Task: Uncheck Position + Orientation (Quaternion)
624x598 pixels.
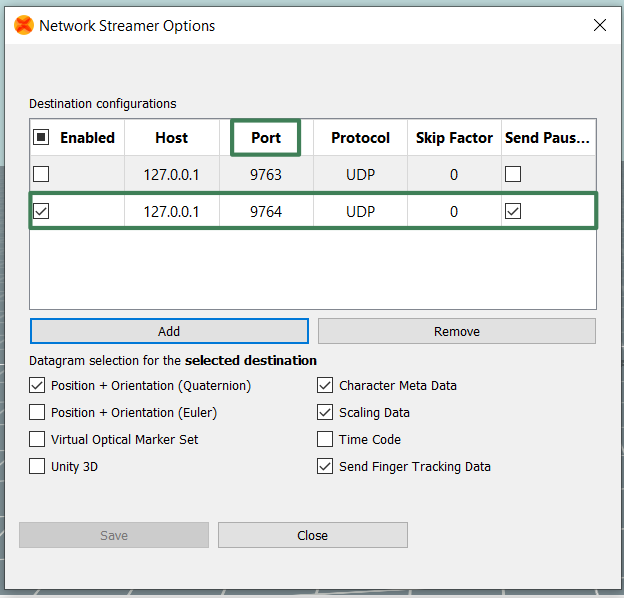Action: click(x=38, y=385)
